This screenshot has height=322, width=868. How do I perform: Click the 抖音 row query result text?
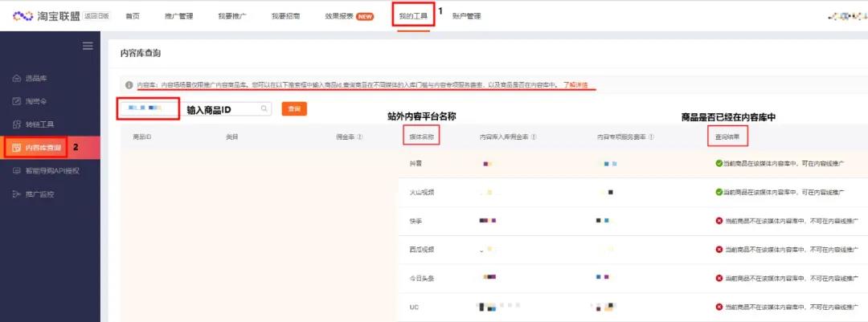point(784,163)
